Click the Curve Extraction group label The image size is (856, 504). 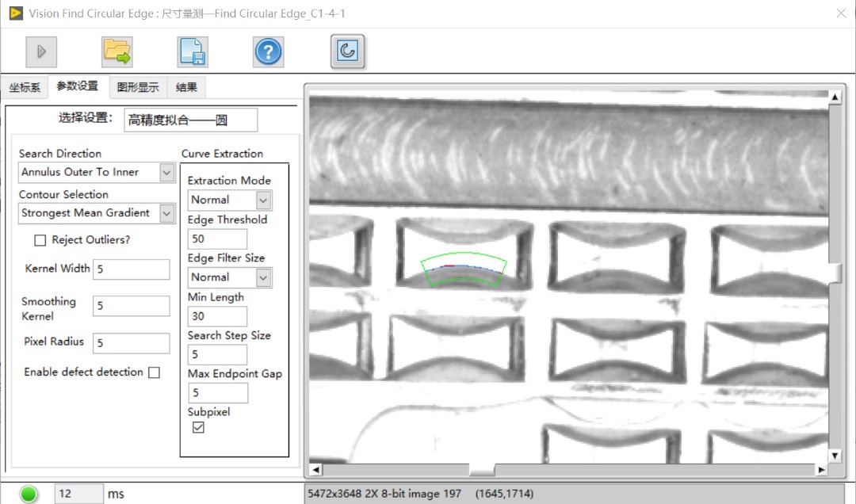(222, 154)
